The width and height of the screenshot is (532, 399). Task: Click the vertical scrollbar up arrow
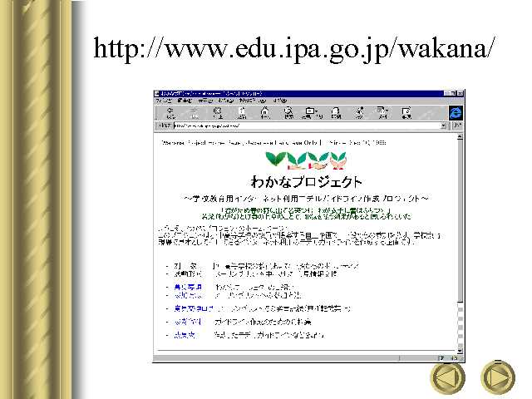[x=460, y=137]
